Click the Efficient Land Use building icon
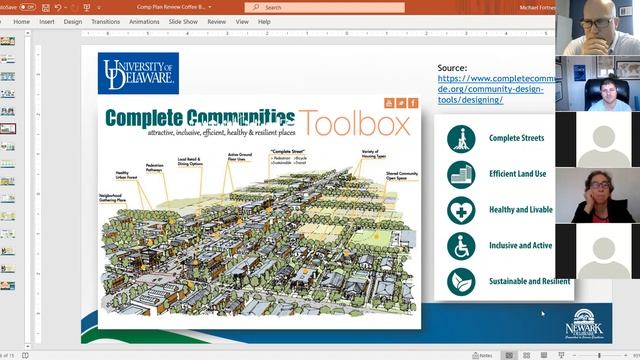 pos(461,175)
